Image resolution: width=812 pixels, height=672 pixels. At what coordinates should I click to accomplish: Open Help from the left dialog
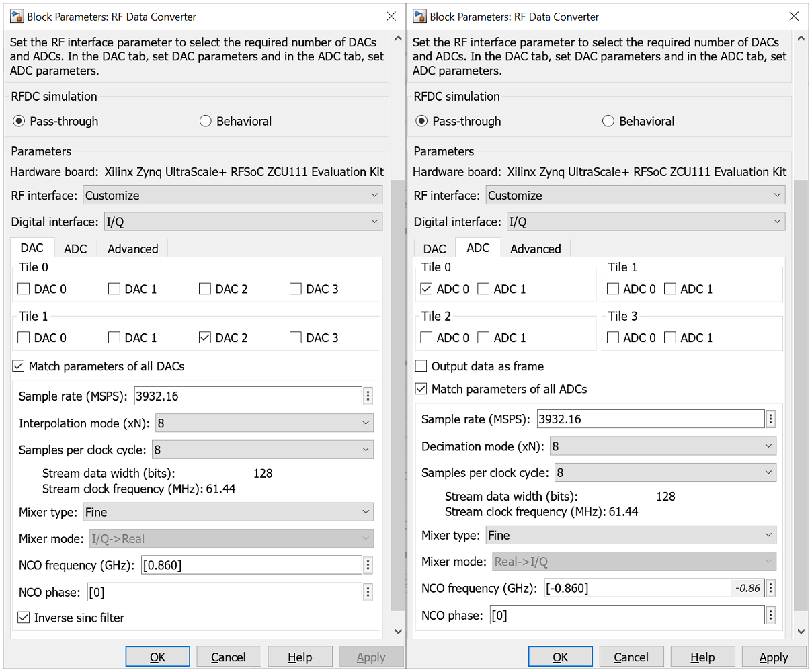pyautogui.click(x=300, y=657)
